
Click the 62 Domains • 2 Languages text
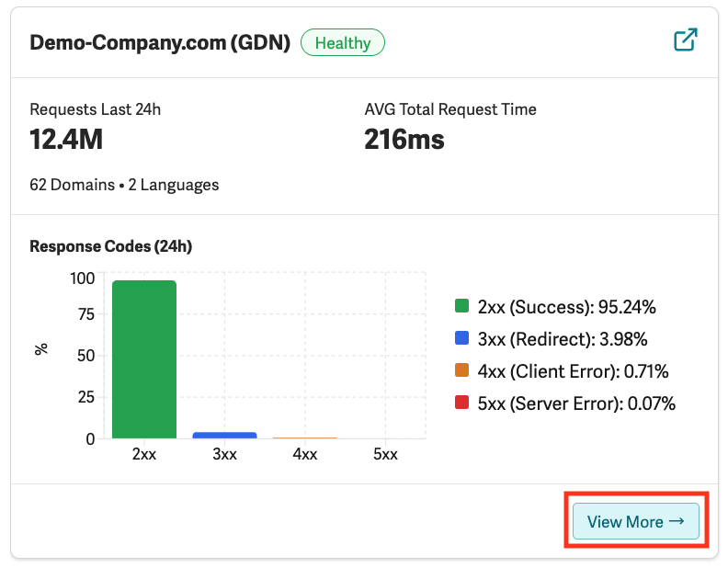[124, 185]
